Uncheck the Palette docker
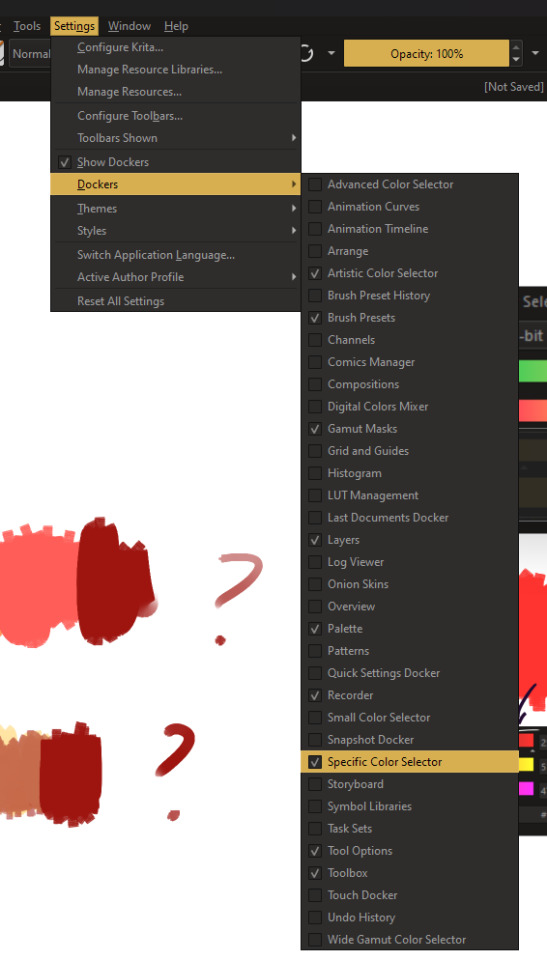 pos(409,629)
